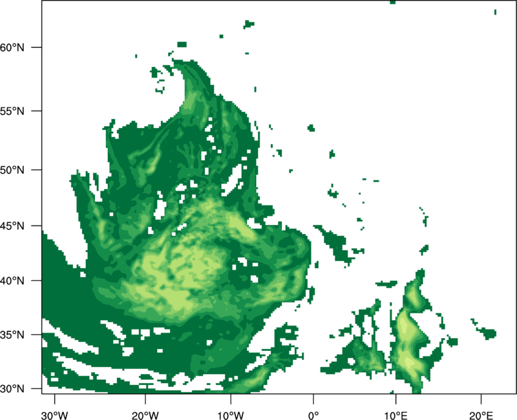
Task: Click the 40°N latitude label
Action: pos(12,281)
